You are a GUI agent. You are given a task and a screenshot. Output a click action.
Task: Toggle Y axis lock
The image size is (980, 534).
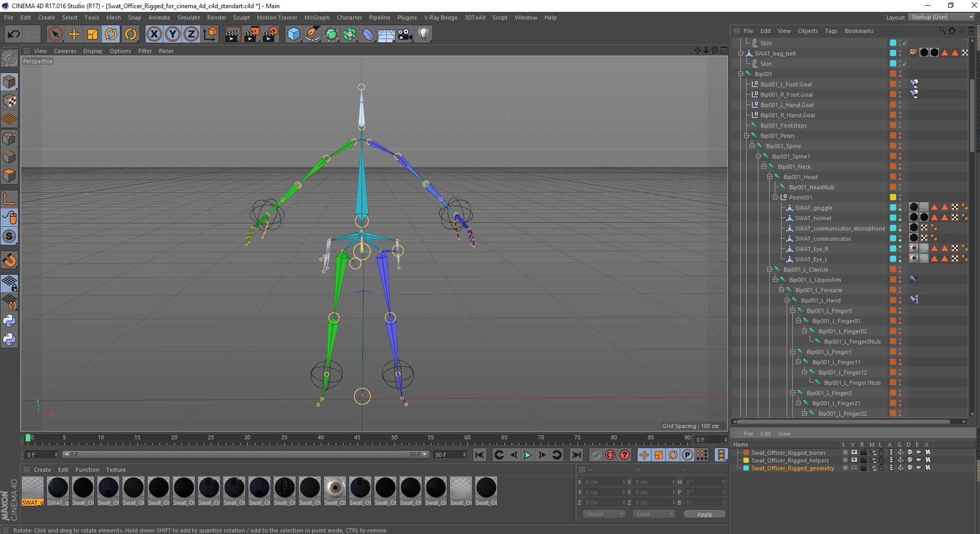(x=173, y=34)
